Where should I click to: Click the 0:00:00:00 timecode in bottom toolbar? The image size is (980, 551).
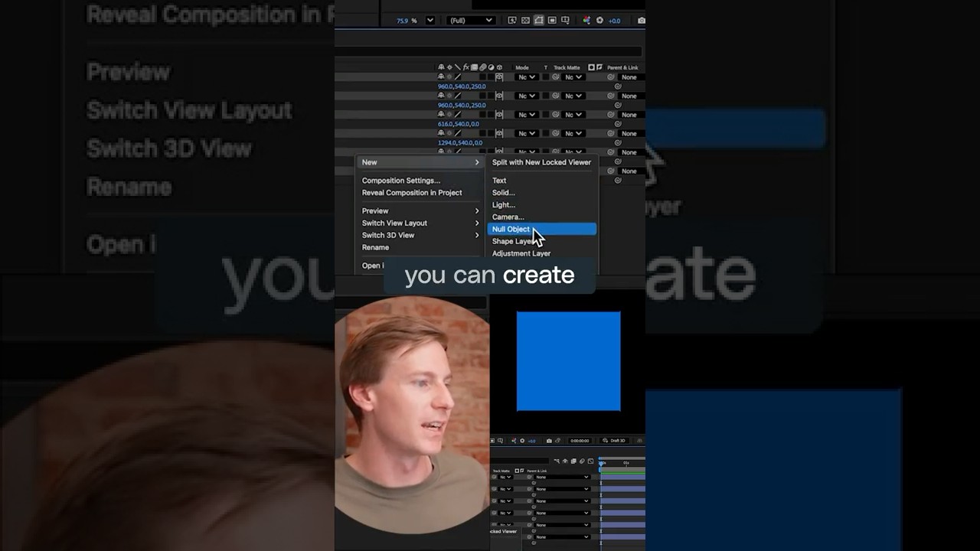click(x=580, y=441)
